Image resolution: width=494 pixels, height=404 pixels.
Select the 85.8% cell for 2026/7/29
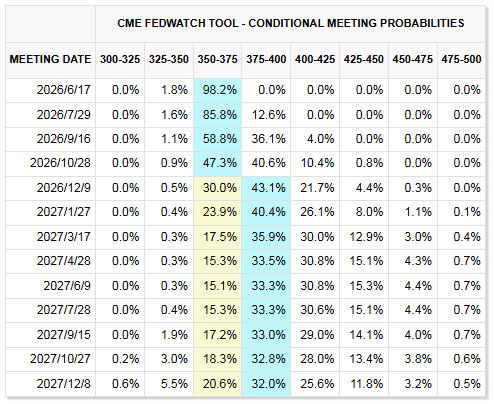point(217,115)
